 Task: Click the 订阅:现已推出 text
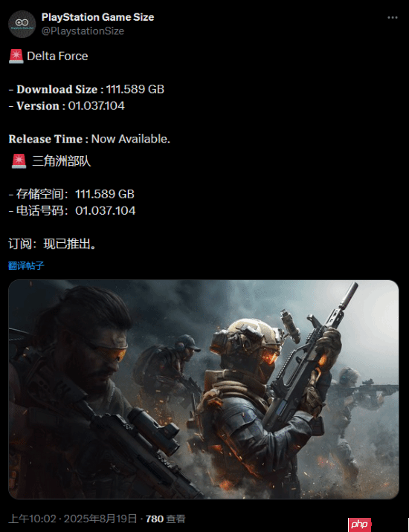[53, 244]
